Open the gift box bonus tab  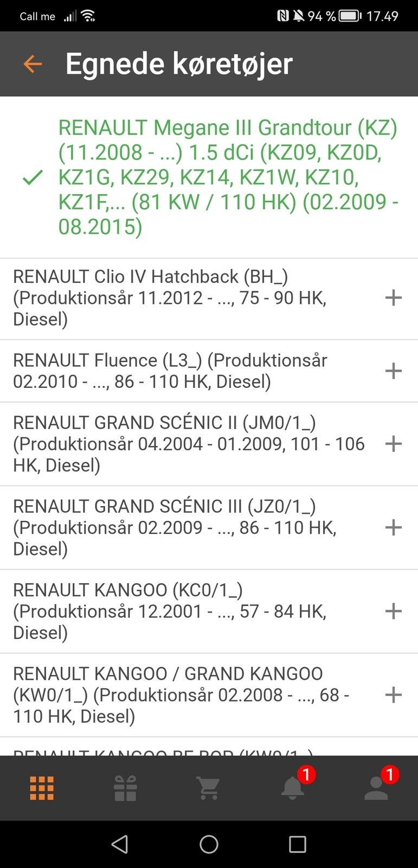(x=125, y=788)
